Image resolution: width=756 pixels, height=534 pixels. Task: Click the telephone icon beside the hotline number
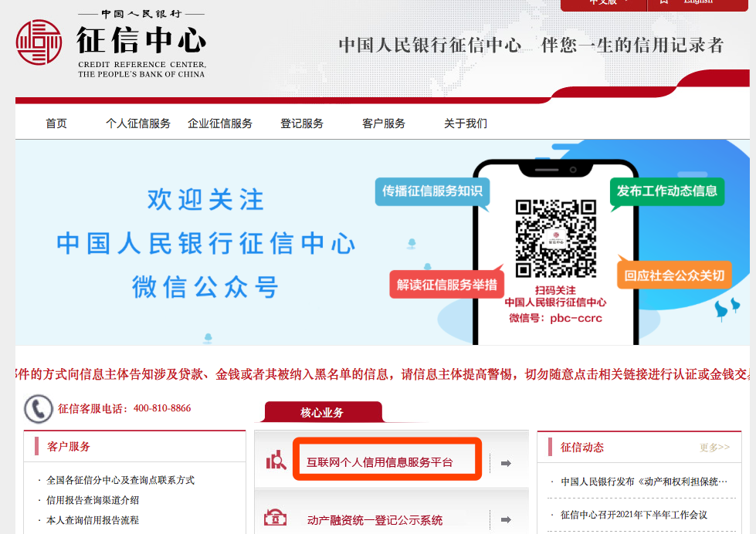tap(38, 409)
